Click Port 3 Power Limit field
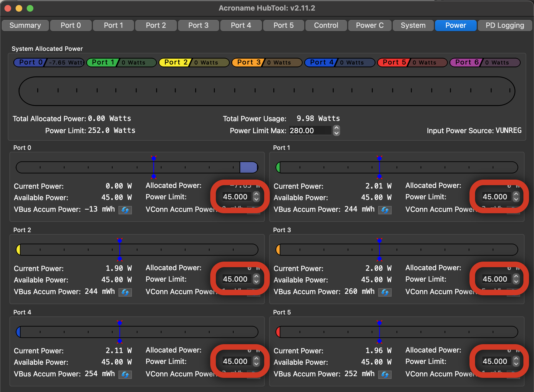This screenshot has width=534, height=392. tap(496, 279)
